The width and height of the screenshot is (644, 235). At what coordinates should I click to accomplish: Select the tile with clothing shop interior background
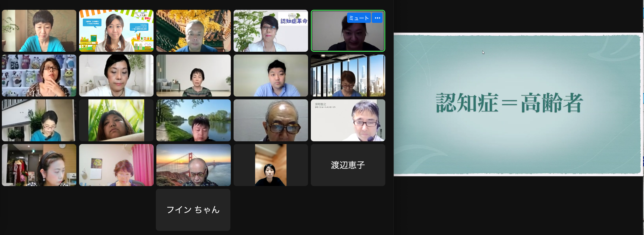(39, 165)
